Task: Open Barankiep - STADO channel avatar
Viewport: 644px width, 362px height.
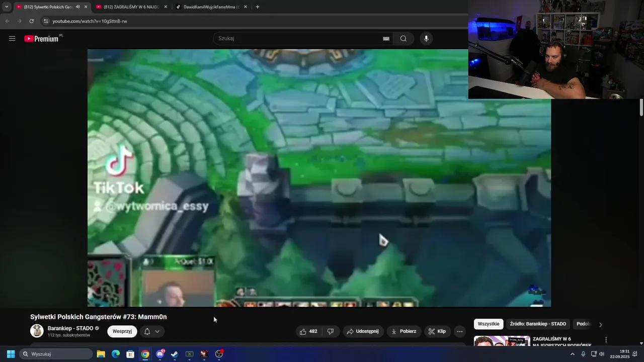Action: (37, 331)
